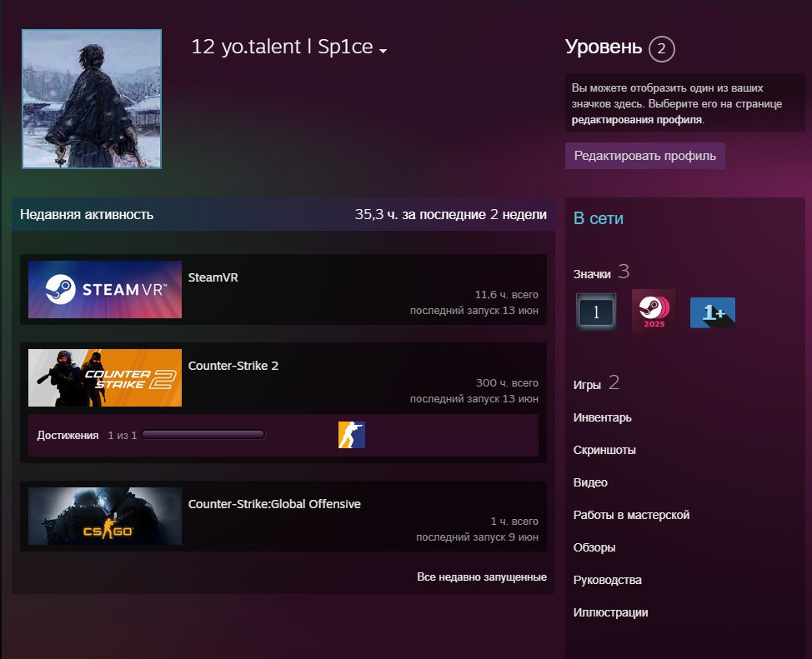The height and width of the screenshot is (659, 812).
Task: Click the badges count number 3
Action: [x=624, y=272]
